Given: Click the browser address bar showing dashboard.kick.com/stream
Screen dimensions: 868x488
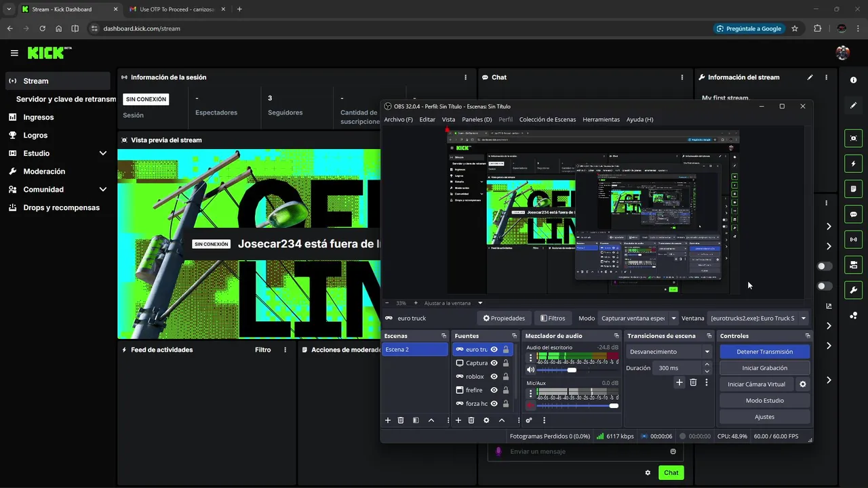Looking at the screenshot, I should point(400,28).
